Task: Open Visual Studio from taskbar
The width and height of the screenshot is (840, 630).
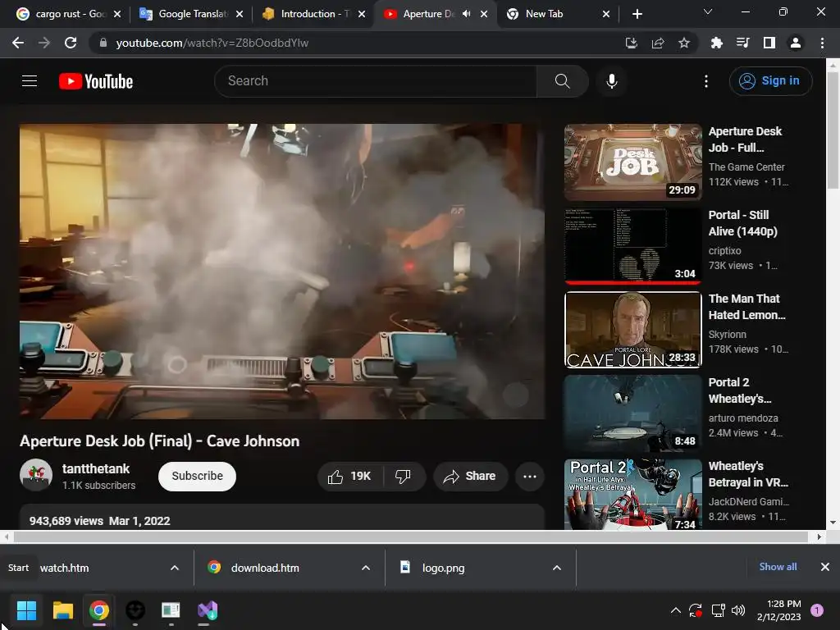Action: (208, 610)
